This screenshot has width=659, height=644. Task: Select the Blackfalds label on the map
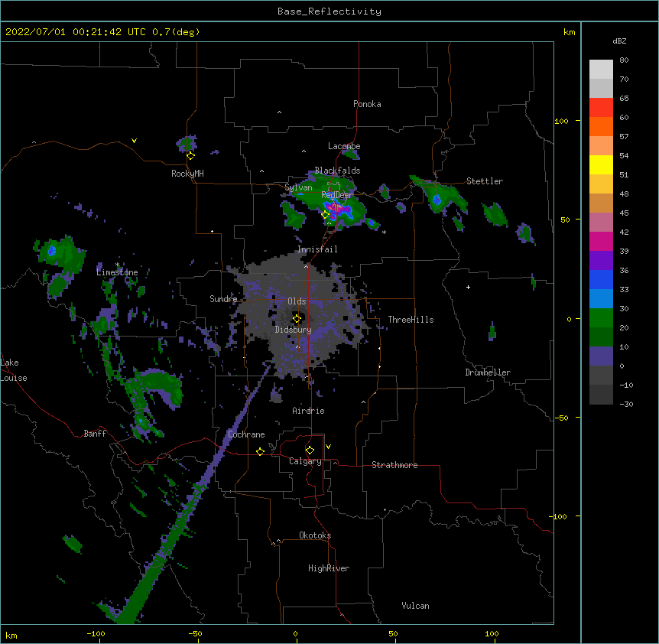tap(337, 171)
